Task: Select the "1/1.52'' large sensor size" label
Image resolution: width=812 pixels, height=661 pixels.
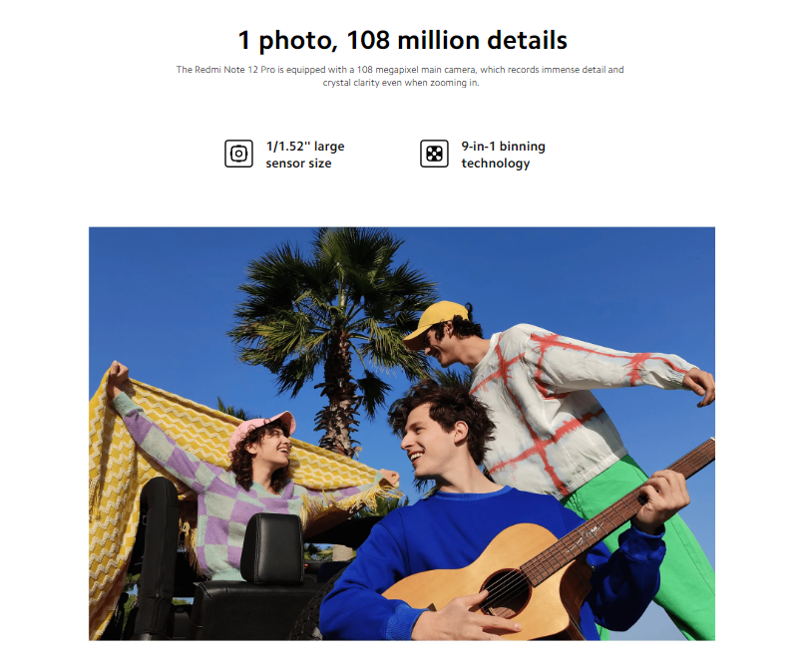Action: pos(305,155)
